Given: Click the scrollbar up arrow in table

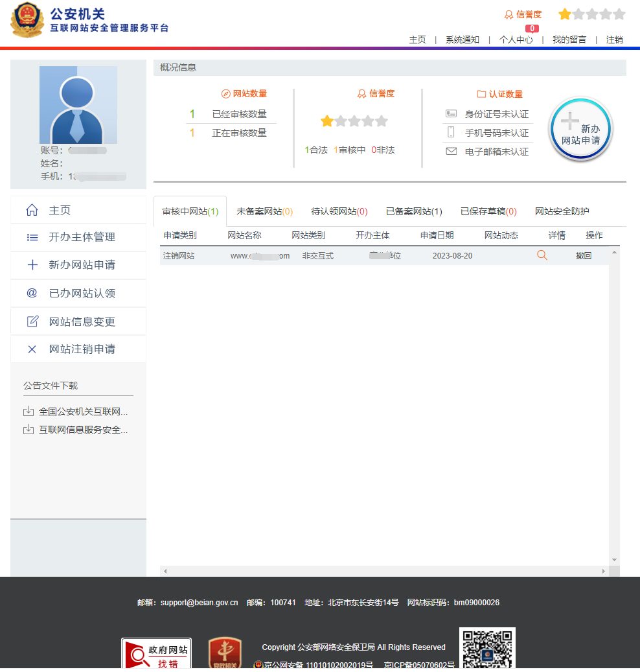Looking at the screenshot, I should (614, 253).
